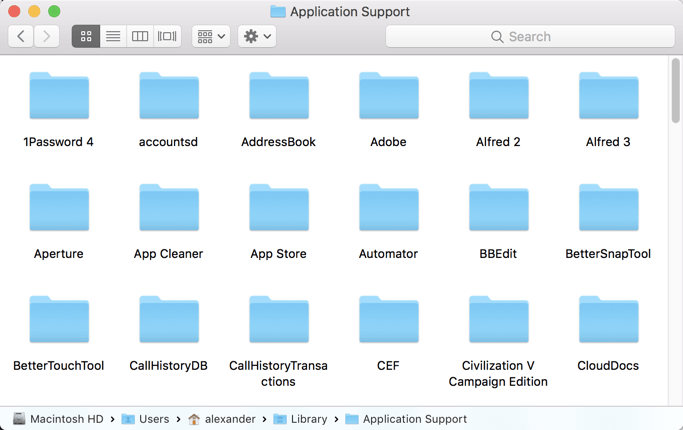Click the "Alfred 3" folder name label
This screenshot has width=683, height=430.
click(608, 142)
